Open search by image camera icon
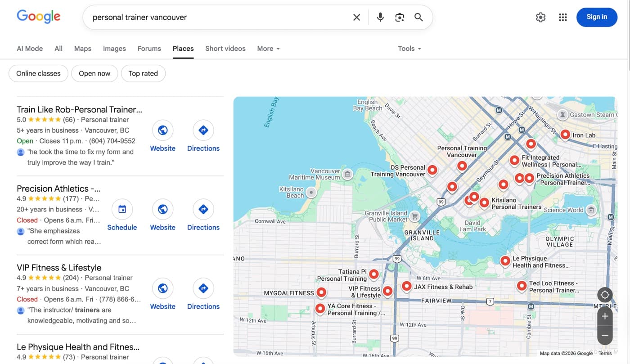 pyautogui.click(x=400, y=18)
